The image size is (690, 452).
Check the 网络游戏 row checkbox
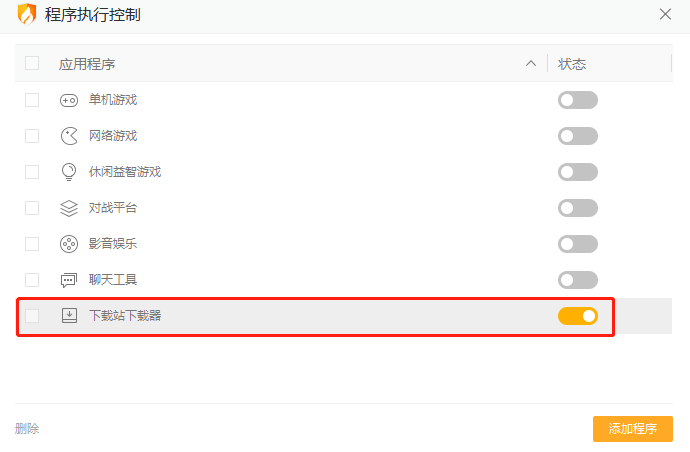click(x=32, y=136)
